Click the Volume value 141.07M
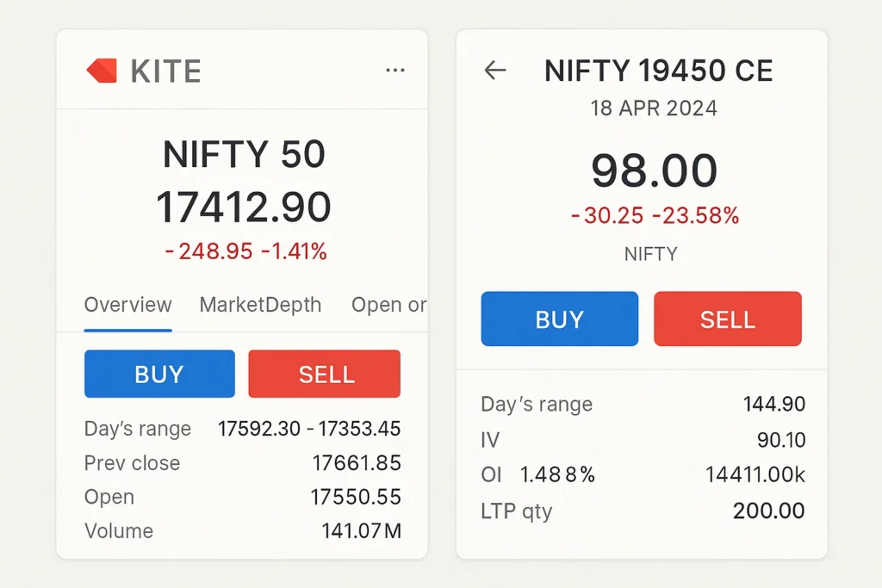 point(362,531)
